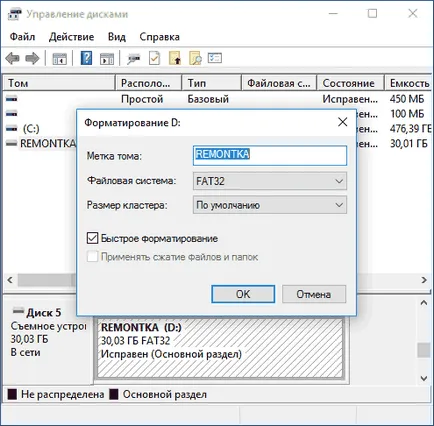The height and width of the screenshot is (426, 434).
Task: Click the Не распределена legend swatch
Action: (x=12, y=394)
